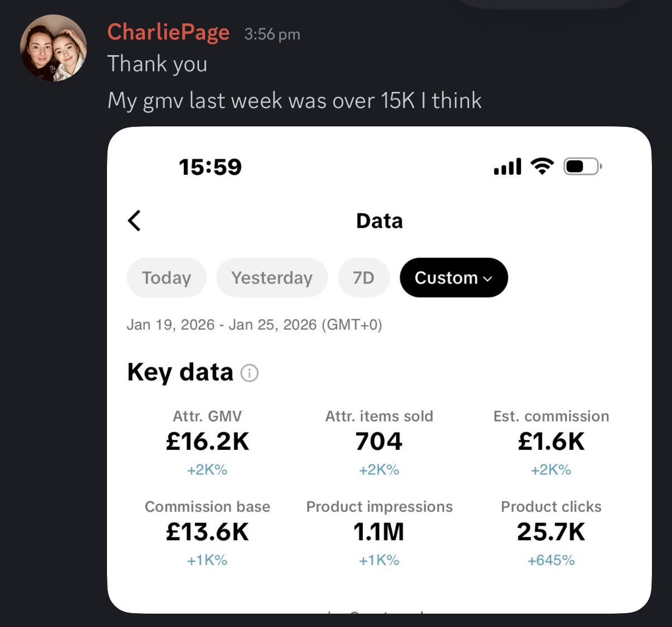The height and width of the screenshot is (627, 672).
Task: Select the Yesterday filter
Action: [272, 277]
